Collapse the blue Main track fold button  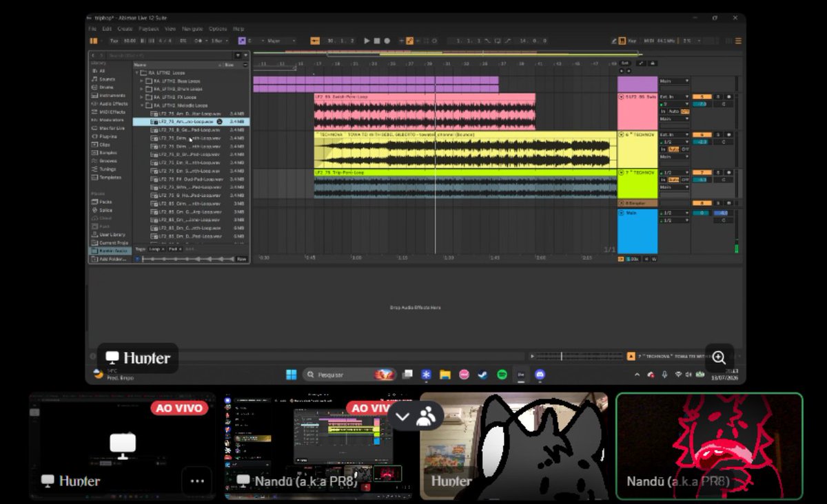(622, 213)
